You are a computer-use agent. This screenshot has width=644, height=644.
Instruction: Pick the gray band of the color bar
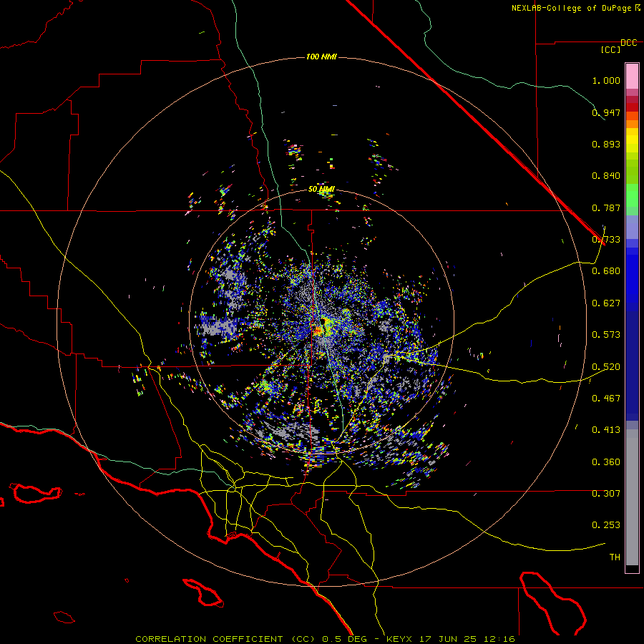click(632, 497)
